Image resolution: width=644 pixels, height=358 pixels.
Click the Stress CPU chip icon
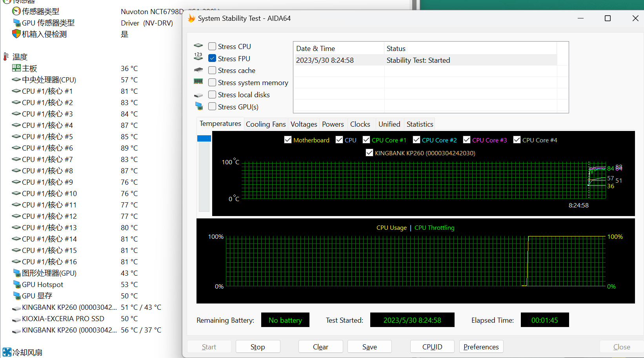tap(198, 46)
